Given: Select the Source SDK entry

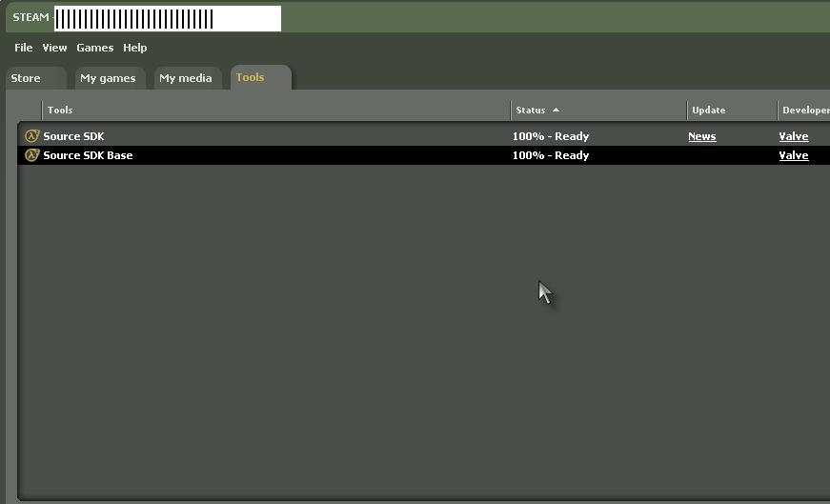Looking at the screenshot, I should point(423,136).
